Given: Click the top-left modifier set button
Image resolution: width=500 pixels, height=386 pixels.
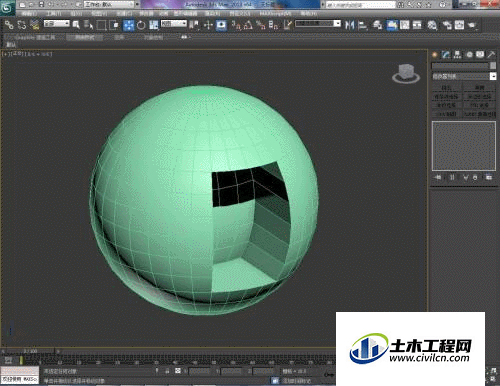Looking at the screenshot, I should point(447,88).
